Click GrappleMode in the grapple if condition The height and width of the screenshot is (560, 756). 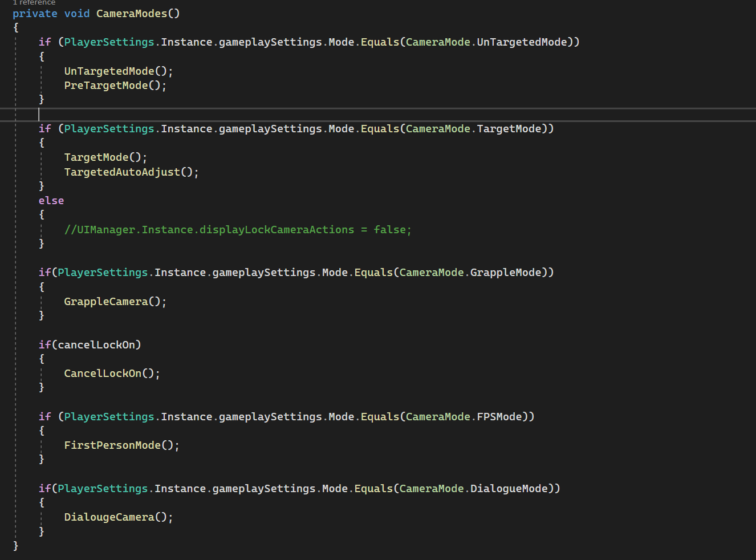point(506,273)
